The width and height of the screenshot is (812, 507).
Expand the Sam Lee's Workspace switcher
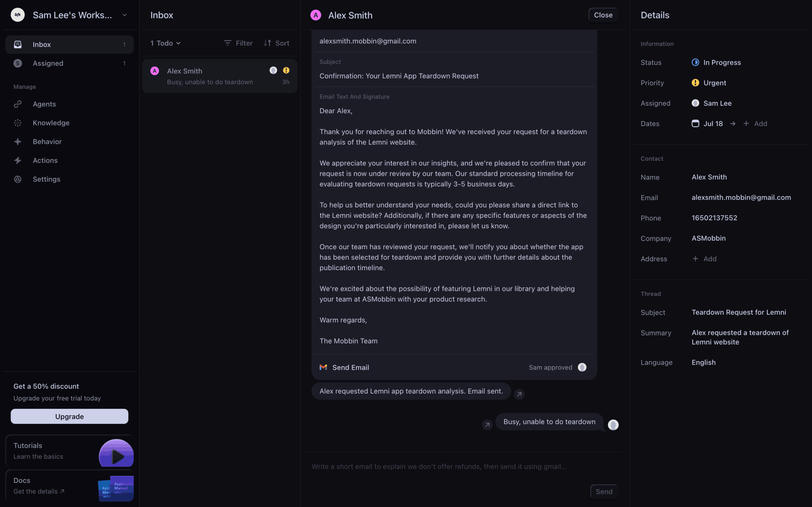tap(125, 15)
